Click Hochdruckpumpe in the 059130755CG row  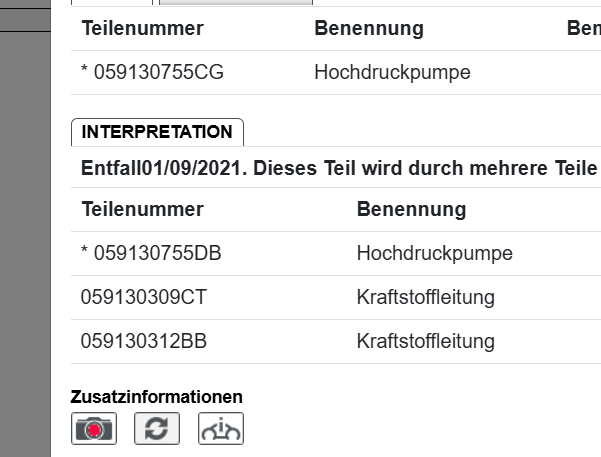(x=392, y=73)
